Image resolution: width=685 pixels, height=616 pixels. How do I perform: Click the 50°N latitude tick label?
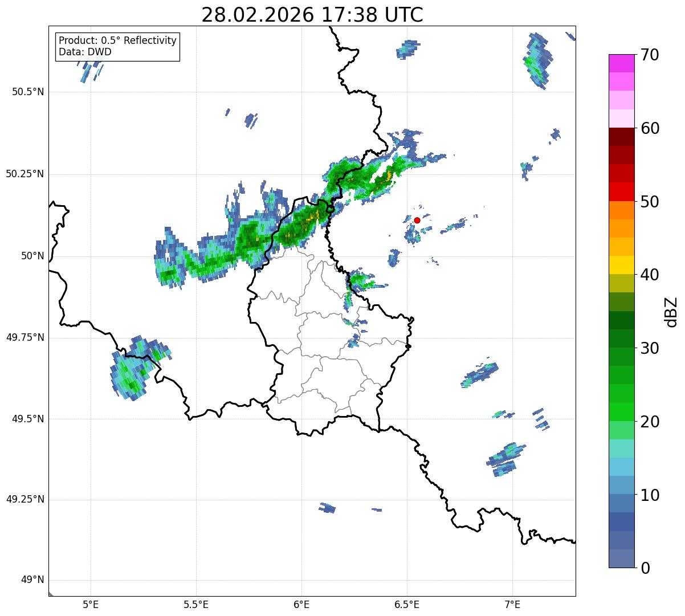(x=32, y=256)
